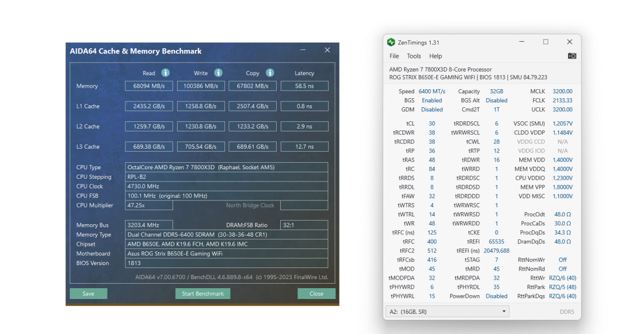Image resolution: width=644 pixels, height=334 pixels.
Task: Click the Memory Type Dual Channel DDR5-6400 field
Action: [226, 235]
